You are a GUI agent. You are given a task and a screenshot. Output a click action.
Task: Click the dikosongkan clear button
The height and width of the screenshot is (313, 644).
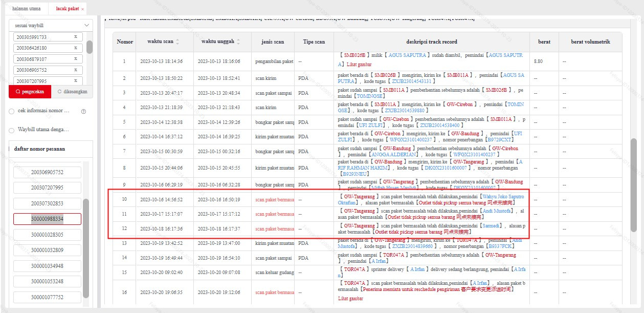[72, 92]
